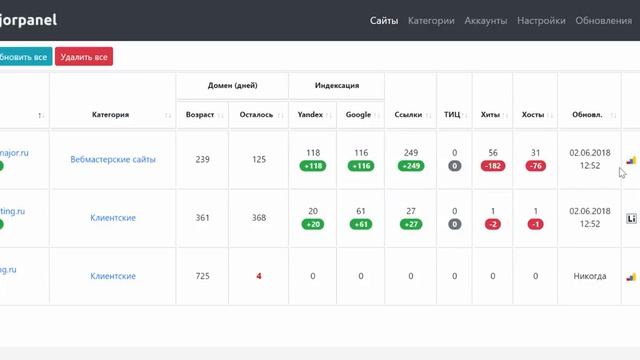Click the hits value 56
Viewport: 640px width, 360px height.
tap(493, 153)
